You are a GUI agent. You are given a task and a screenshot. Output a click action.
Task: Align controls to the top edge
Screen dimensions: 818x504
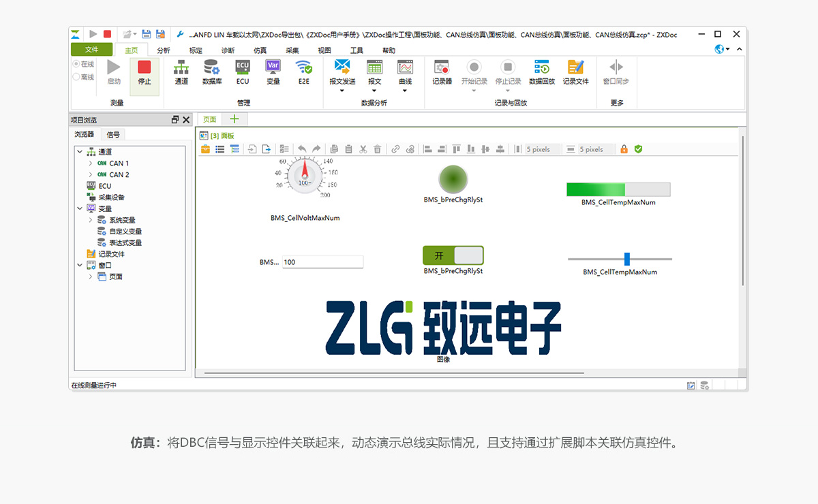click(457, 149)
